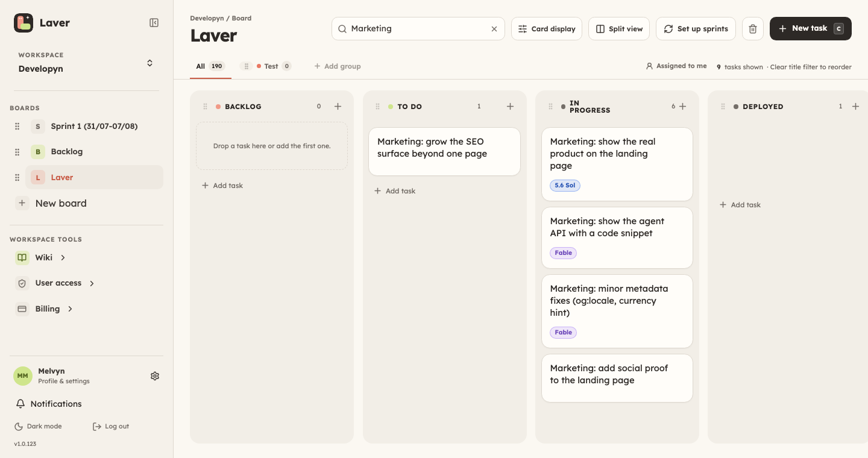
Task: Add a task via Backlog plus icon
Action: coord(338,107)
